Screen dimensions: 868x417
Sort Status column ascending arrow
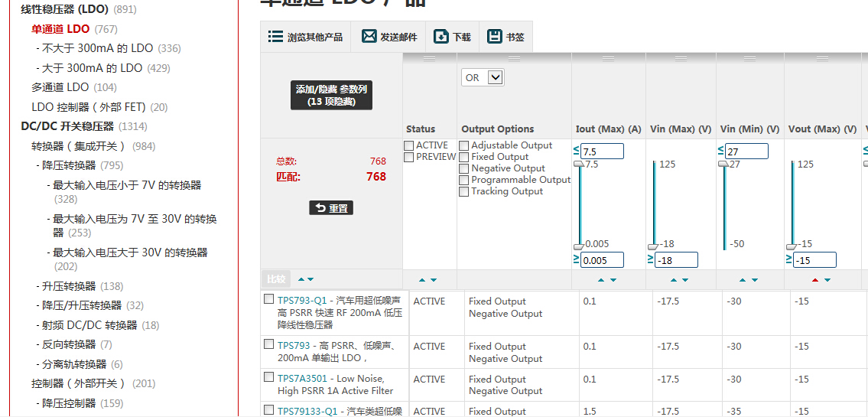tap(423, 280)
